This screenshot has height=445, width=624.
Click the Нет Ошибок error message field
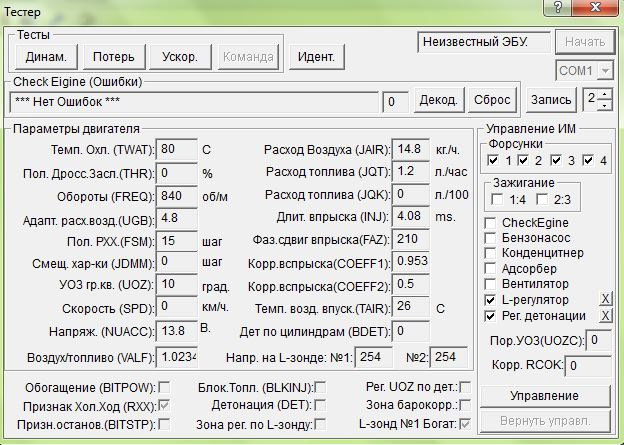point(194,102)
